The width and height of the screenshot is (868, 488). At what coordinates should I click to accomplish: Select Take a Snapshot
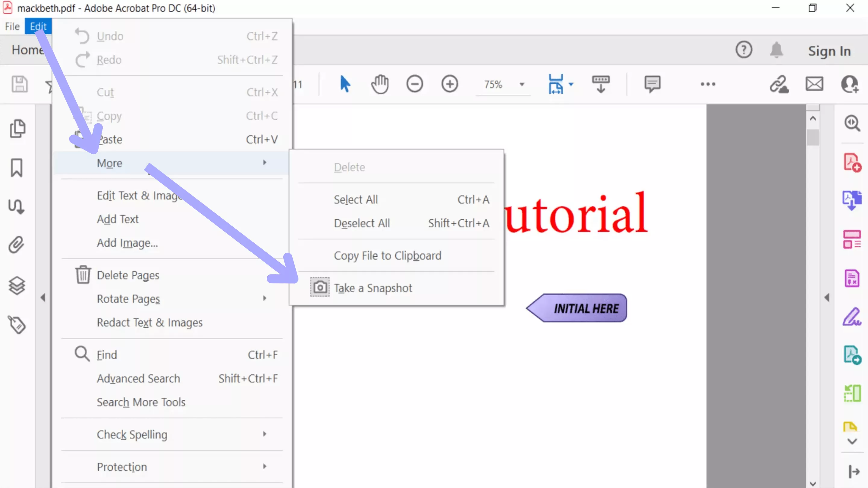click(373, 288)
